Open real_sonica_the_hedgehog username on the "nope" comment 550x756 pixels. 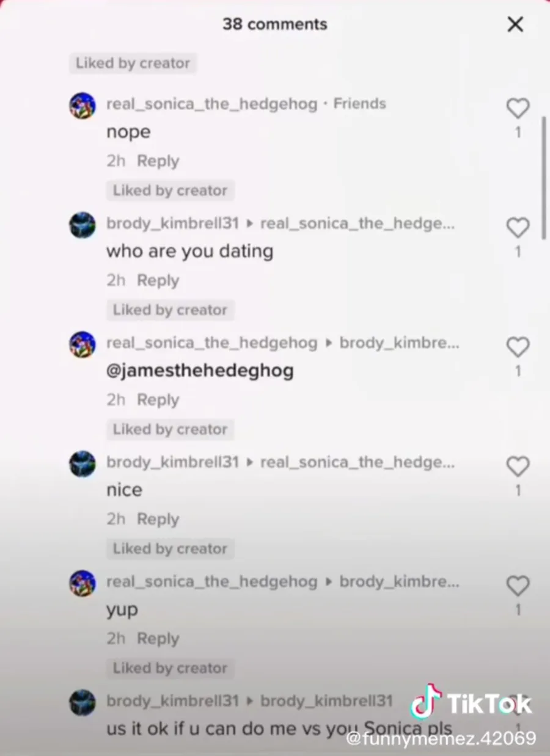[212, 104]
